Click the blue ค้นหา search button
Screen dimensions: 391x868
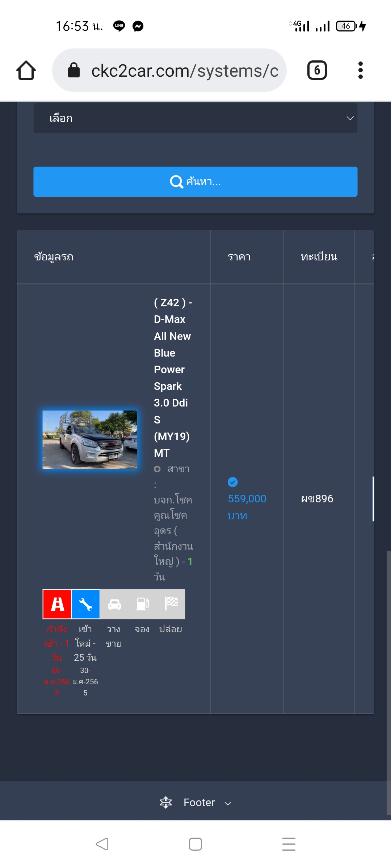tap(195, 182)
